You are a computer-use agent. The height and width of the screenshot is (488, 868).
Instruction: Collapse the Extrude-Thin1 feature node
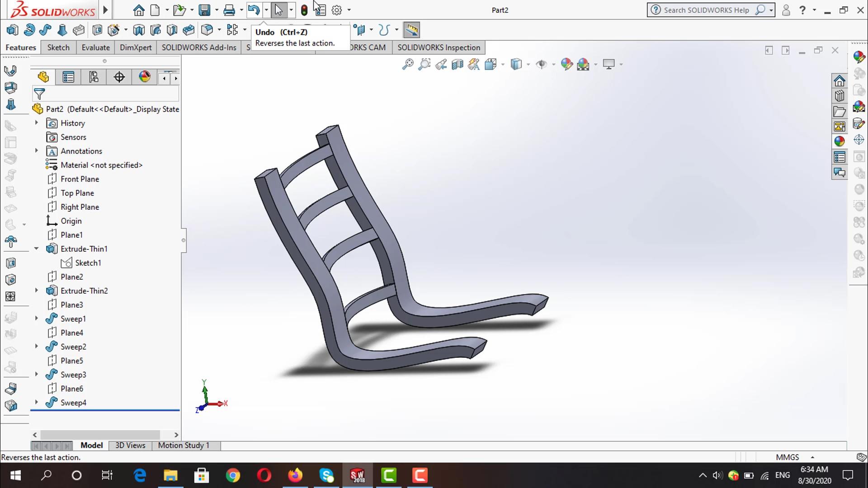tap(37, 249)
